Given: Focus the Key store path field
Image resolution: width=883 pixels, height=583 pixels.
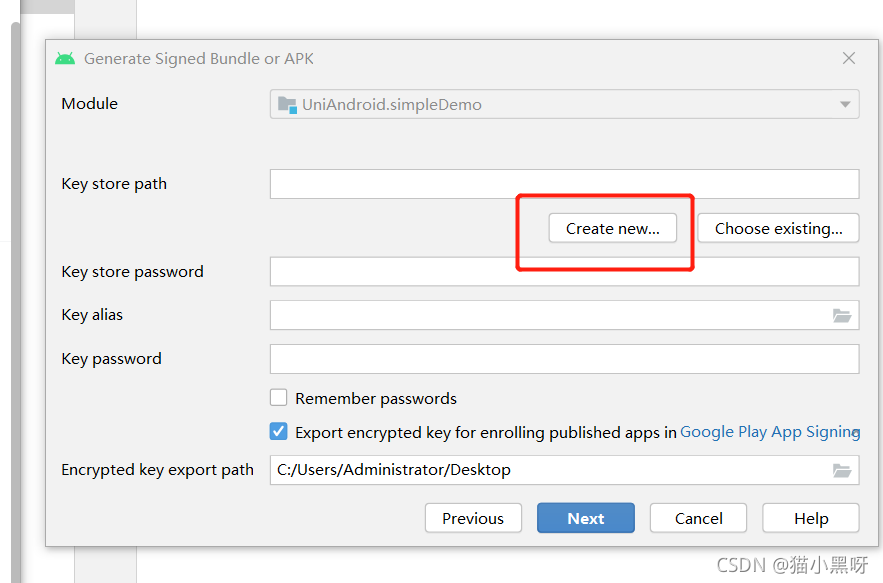Looking at the screenshot, I should [x=564, y=184].
